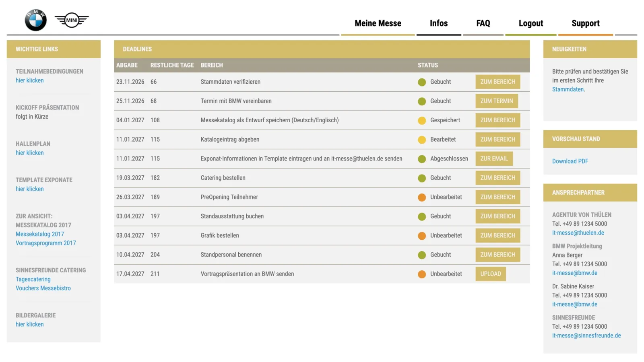The image size is (644, 362).
Task: Click ZUM BEREICH for Katalogeintrag abgeben
Action: pyautogui.click(x=497, y=140)
